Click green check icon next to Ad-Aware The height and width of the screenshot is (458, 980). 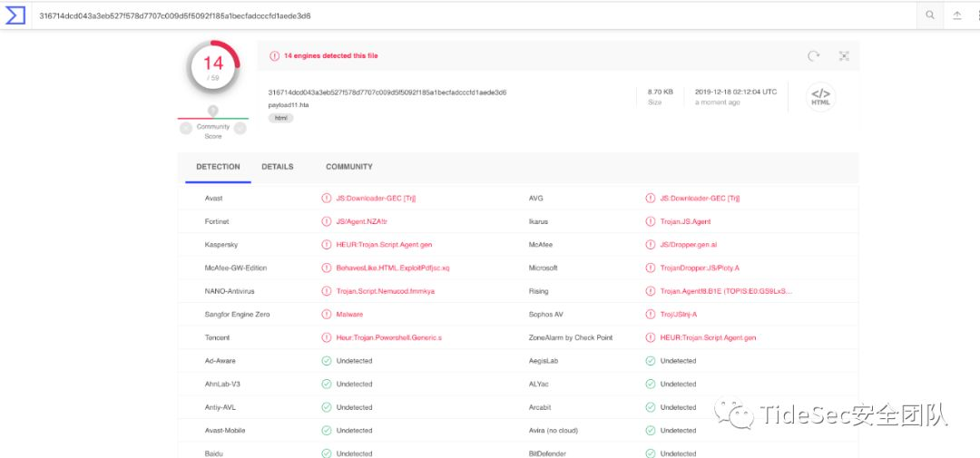tap(327, 361)
